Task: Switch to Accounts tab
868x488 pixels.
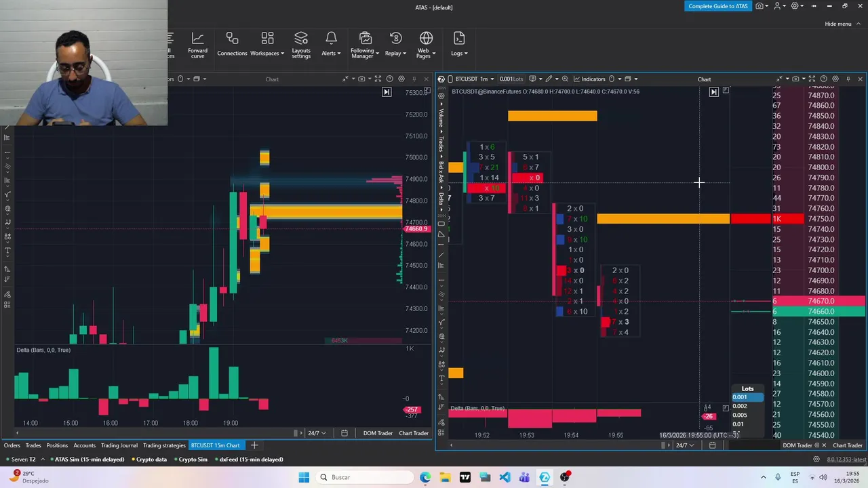Action: 84,445
